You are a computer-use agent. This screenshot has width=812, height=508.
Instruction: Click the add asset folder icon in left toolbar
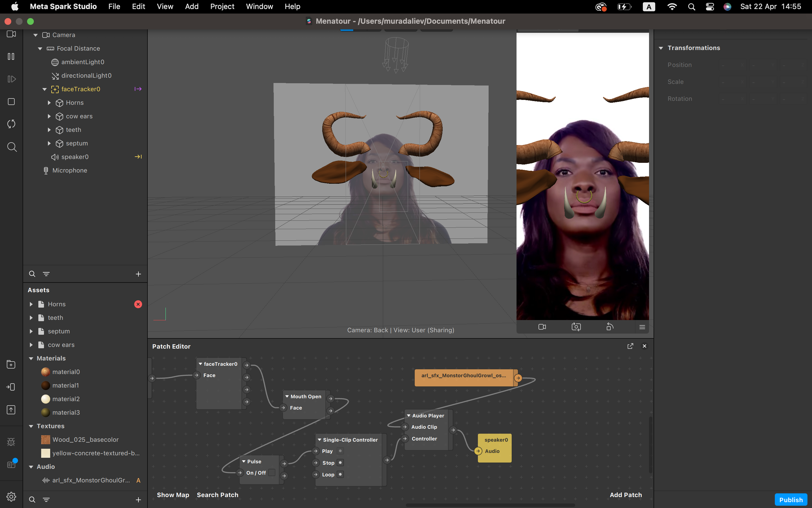(x=11, y=365)
